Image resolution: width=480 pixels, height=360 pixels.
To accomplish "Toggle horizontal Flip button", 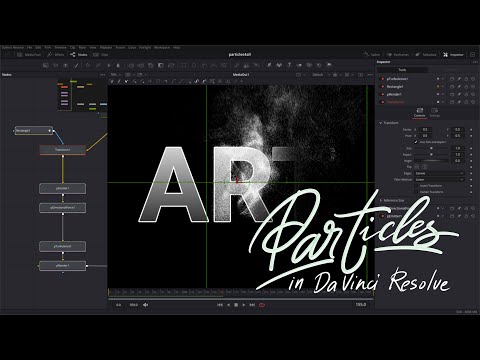I will pos(417,167).
